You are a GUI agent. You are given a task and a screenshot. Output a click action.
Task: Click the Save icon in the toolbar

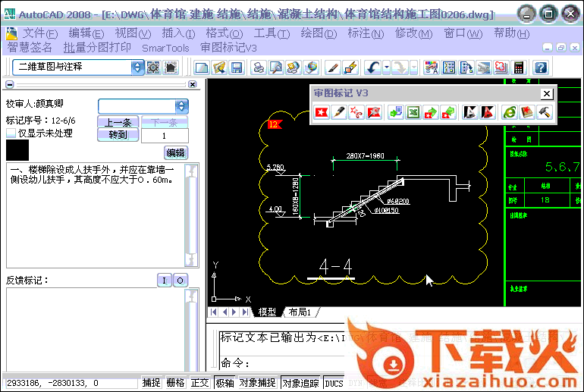pos(236,67)
